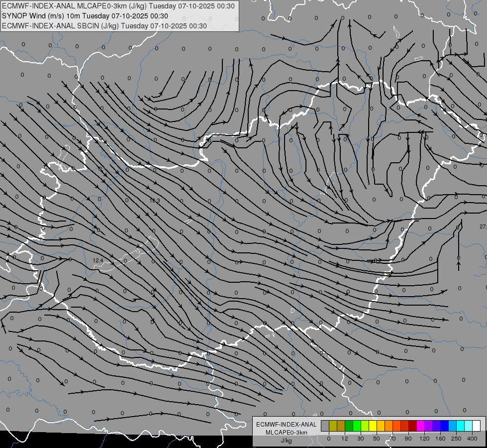This screenshot has height=448, width=487.
Task: Click the dark red legend swatch
Action: [x=413, y=426]
